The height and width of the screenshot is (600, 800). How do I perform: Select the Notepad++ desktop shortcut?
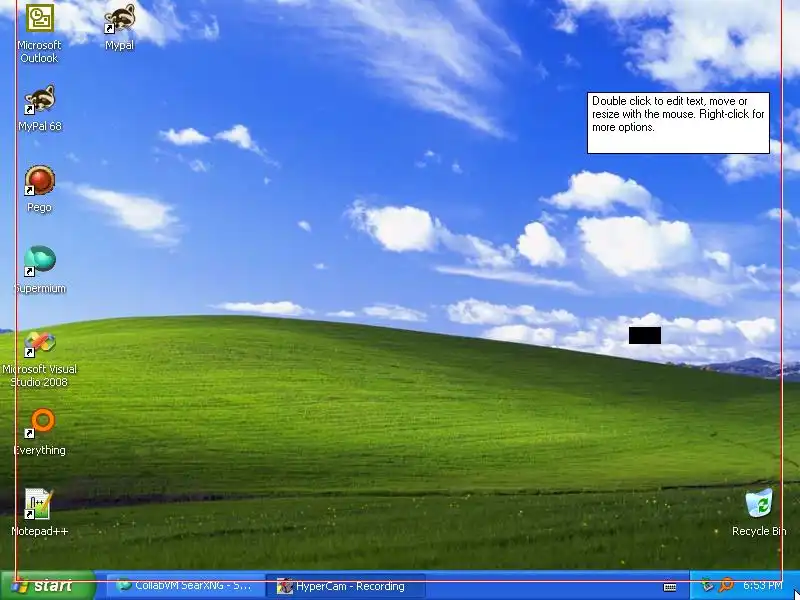[x=39, y=504]
